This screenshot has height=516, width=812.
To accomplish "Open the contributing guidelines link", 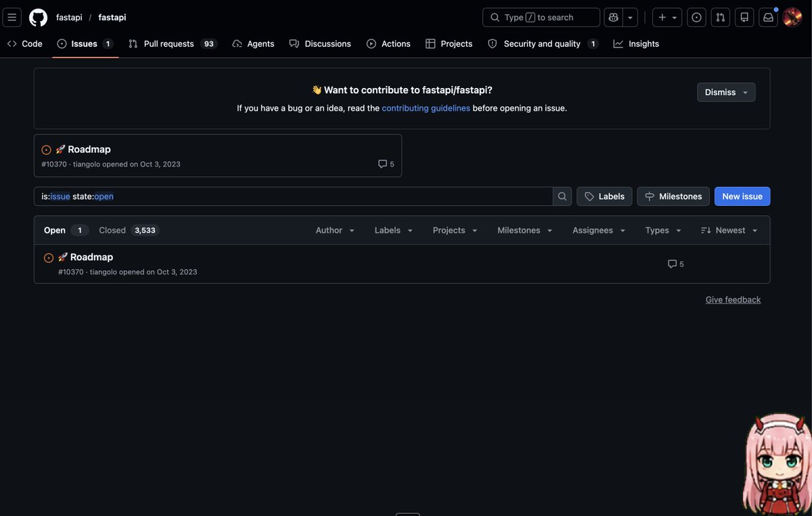I will pos(426,108).
